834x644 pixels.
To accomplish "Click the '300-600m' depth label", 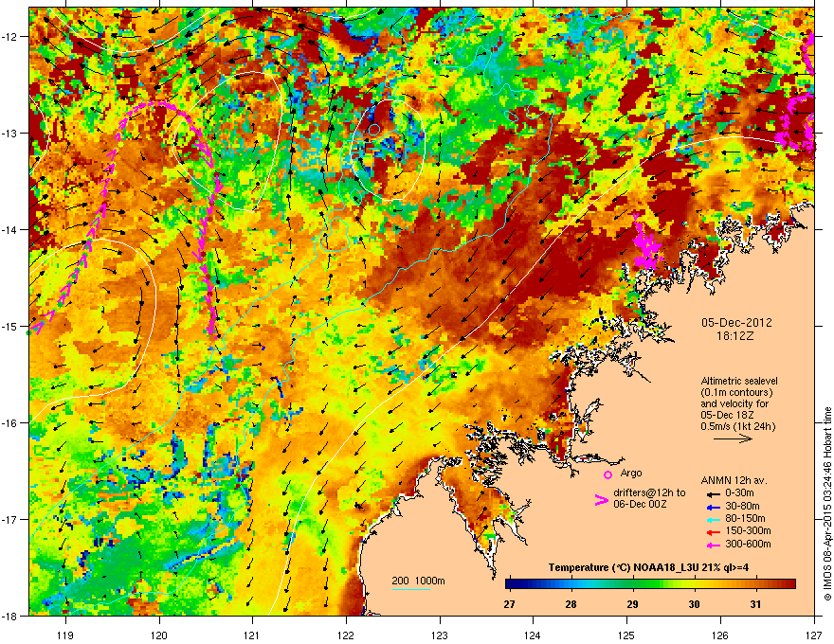I will [x=748, y=545].
